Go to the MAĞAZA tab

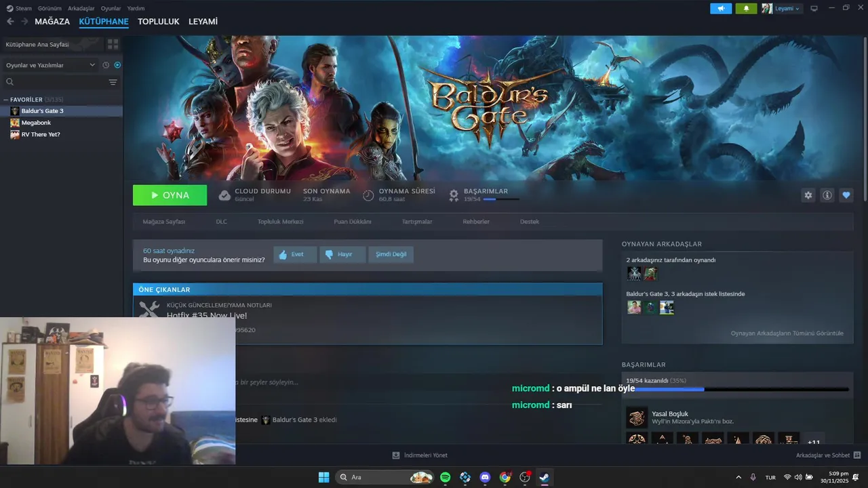click(x=52, y=22)
